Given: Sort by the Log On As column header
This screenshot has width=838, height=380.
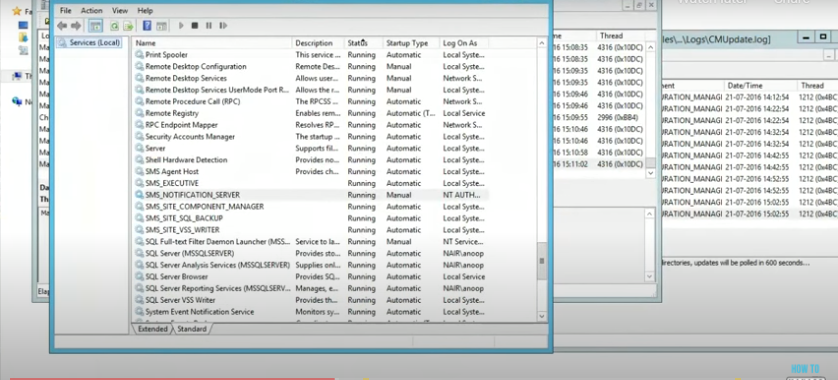Looking at the screenshot, I should pyautogui.click(x=463, y=43).
